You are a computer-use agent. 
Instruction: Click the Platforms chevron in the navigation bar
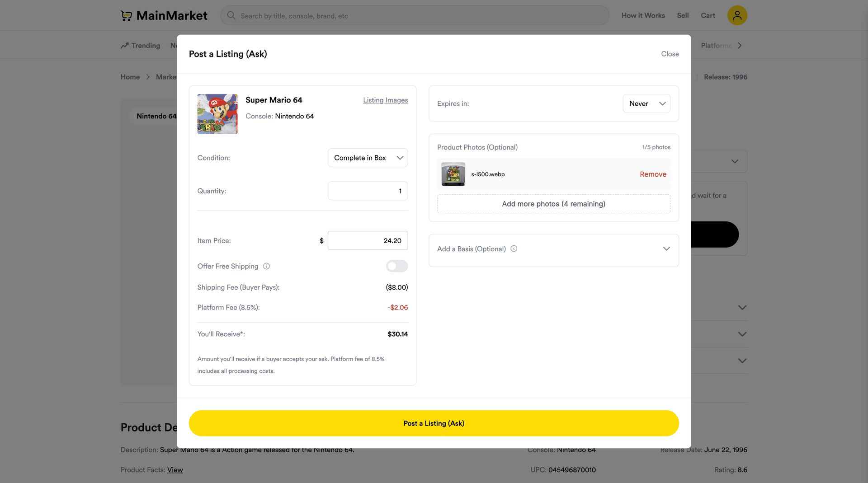click(x=740, y=45)
